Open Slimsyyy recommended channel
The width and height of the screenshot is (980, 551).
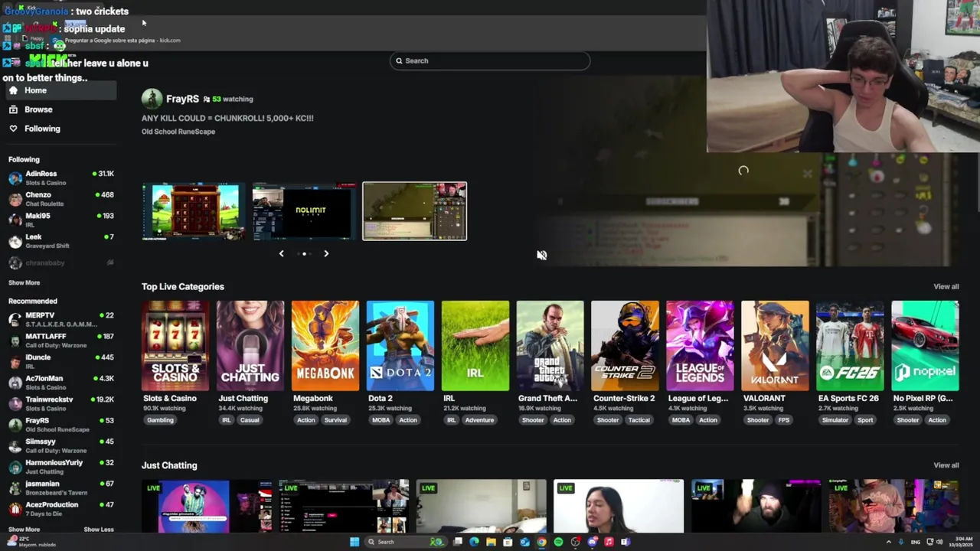pos(61,445)
